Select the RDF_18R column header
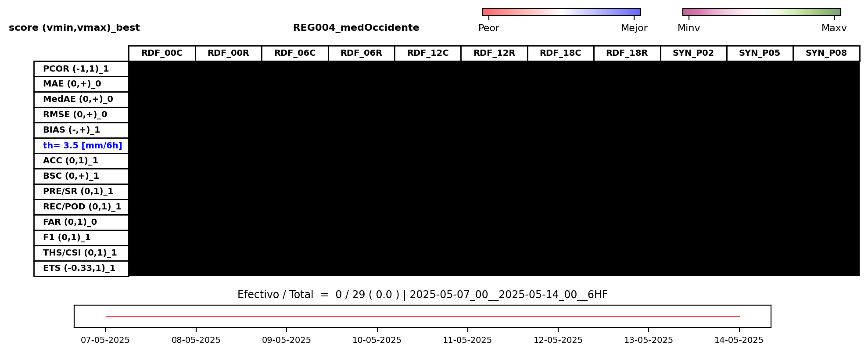868x353 pixels. pyautogui.click(x=627, y=54)
